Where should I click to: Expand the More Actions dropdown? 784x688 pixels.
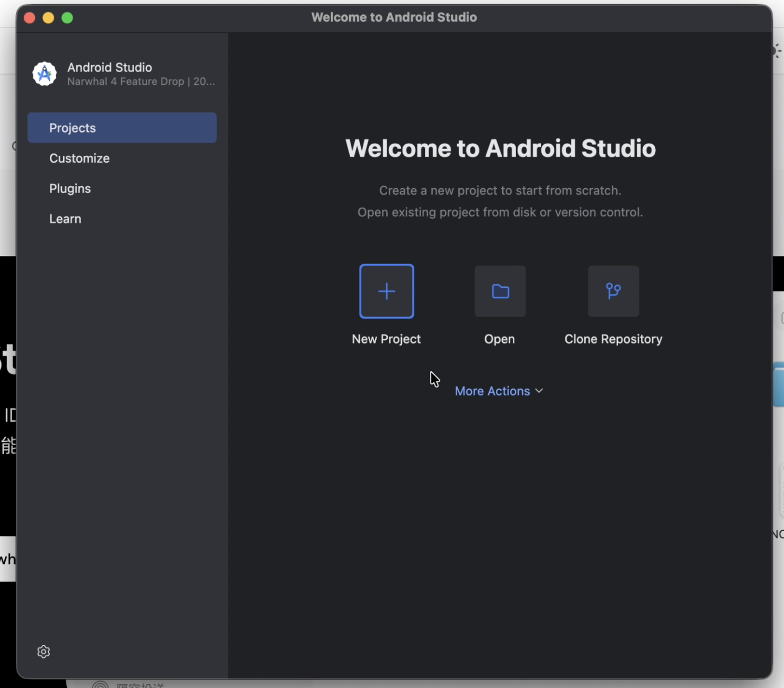coord(499,391)
